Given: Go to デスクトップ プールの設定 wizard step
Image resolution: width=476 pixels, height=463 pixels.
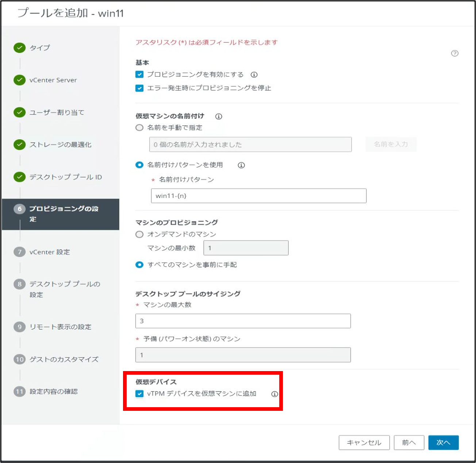Looking at the screenshot, I should pos(65,289).
